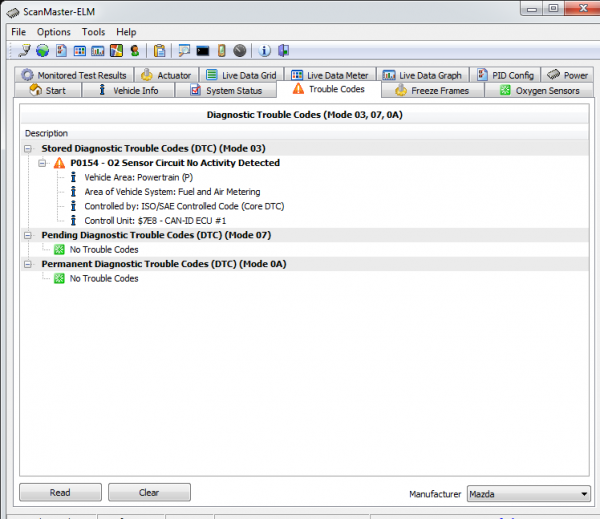Click the exit door toolbar icon

(284, 50)
